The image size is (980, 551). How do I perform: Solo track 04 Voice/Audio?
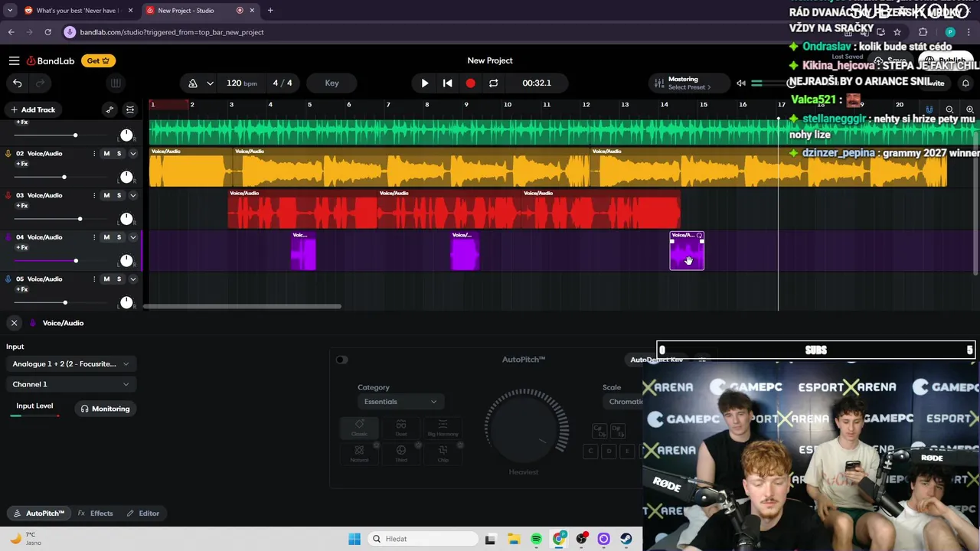(x=119, y=237)
